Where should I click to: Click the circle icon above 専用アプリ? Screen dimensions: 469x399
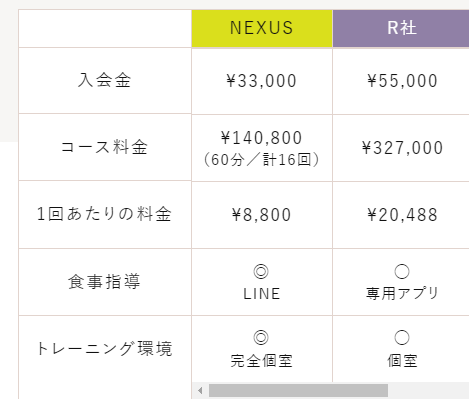tap(402, 271)
